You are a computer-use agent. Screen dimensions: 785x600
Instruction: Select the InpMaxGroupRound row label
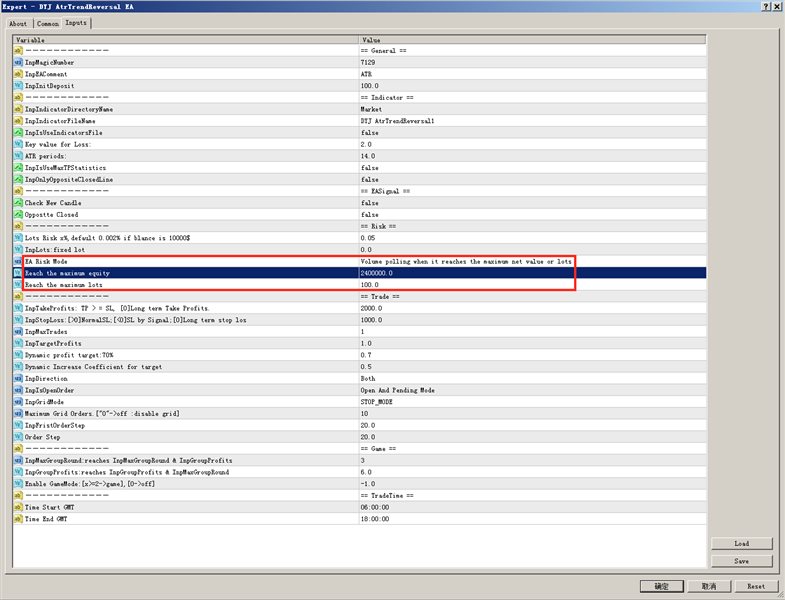point(129,460)
